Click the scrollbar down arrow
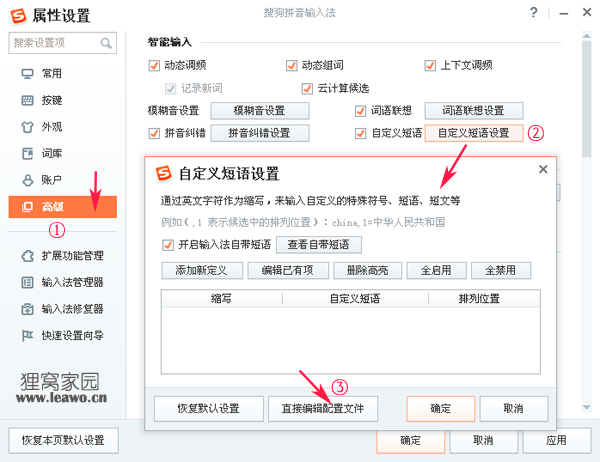Viewport: 600px width, 462px height. click(x=587, y=407)
